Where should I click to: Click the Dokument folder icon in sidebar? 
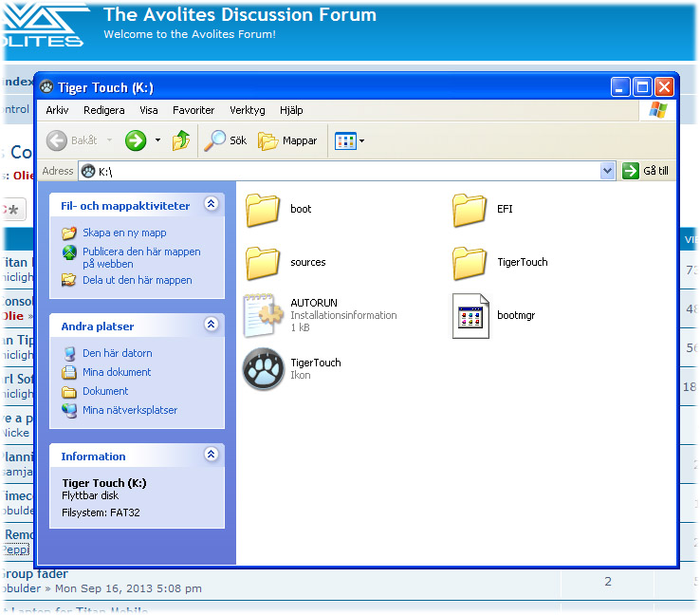coord(69,392)
